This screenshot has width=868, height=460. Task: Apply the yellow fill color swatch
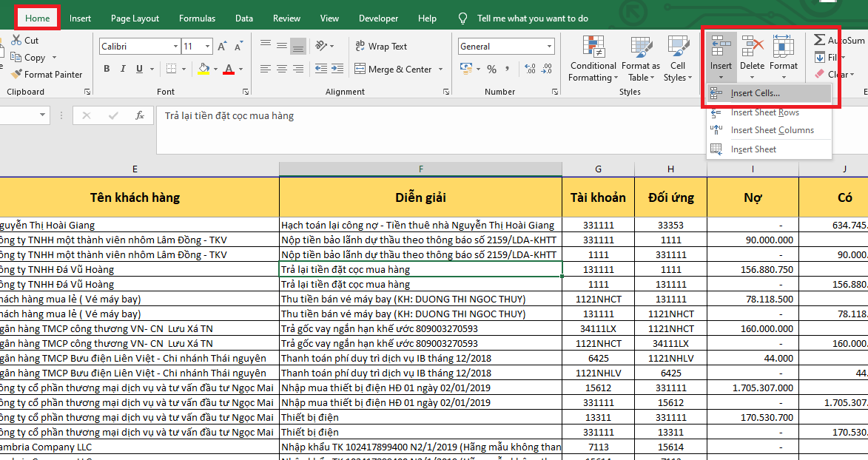pos(204,70)
